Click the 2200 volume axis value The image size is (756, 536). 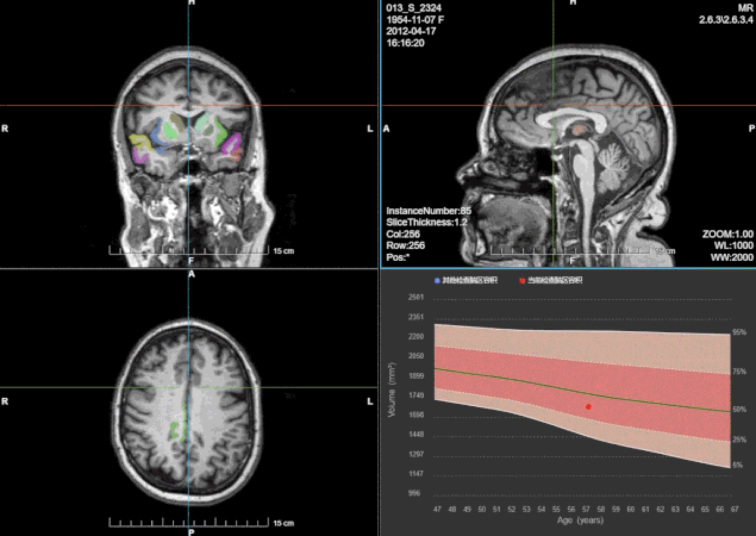417,336
